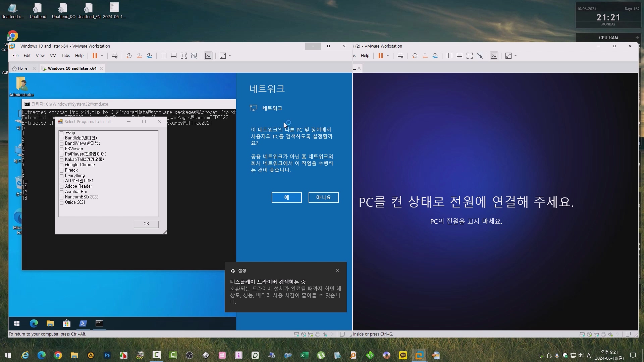This screenshot has height=362, width=644.
Task: Open power dropdown in right VMware window
Action: click(388, 56)
